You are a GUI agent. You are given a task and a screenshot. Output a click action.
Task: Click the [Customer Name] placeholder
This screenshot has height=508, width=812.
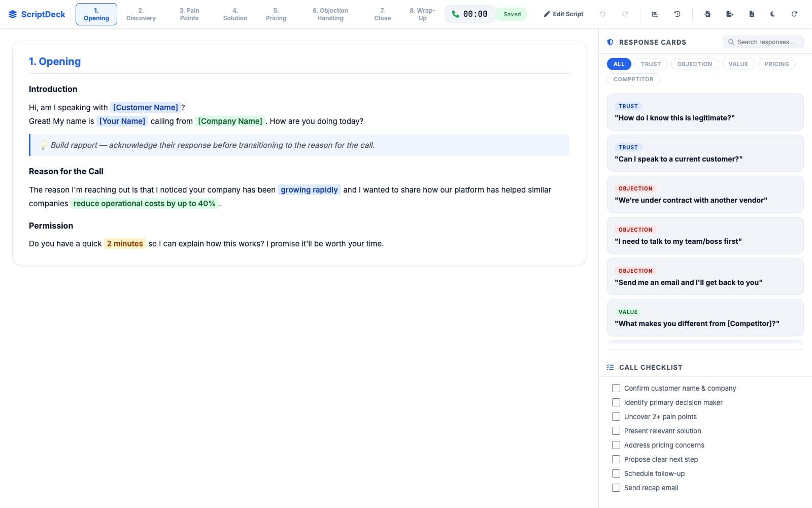pyautogui.click(x=145, y=108)
